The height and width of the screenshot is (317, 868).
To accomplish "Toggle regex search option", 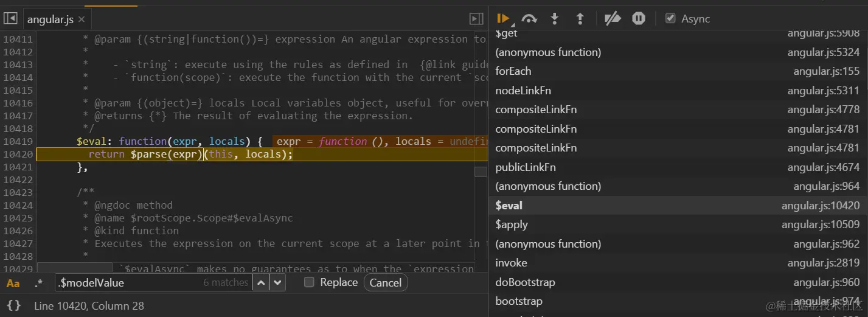I will click(x=38, y=283).
